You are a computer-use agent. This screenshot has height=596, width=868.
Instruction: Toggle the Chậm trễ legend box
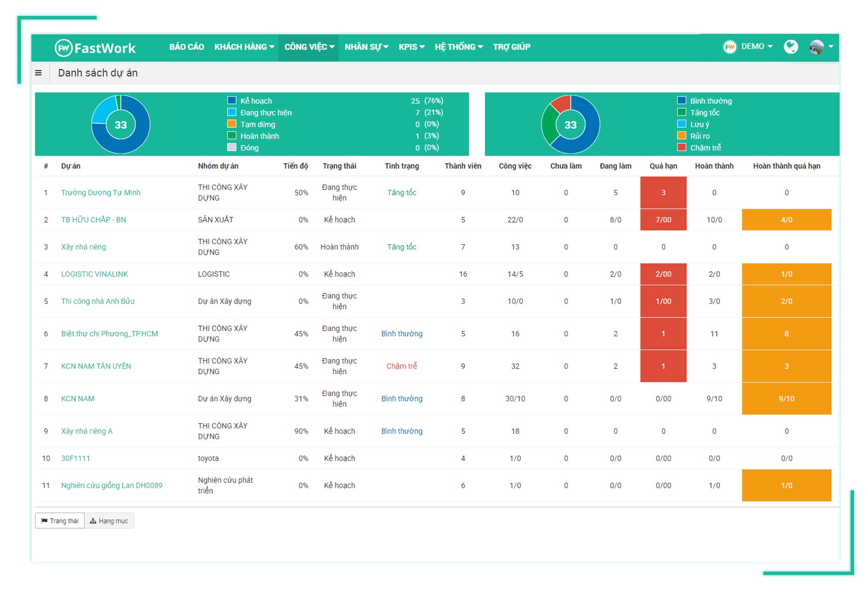point(682,148)
